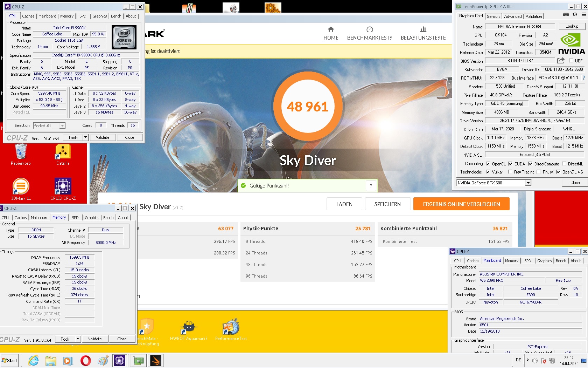Switch to Bench tab in top CPU-Z
The image size is (588, 368).
(x=116, y=16)
